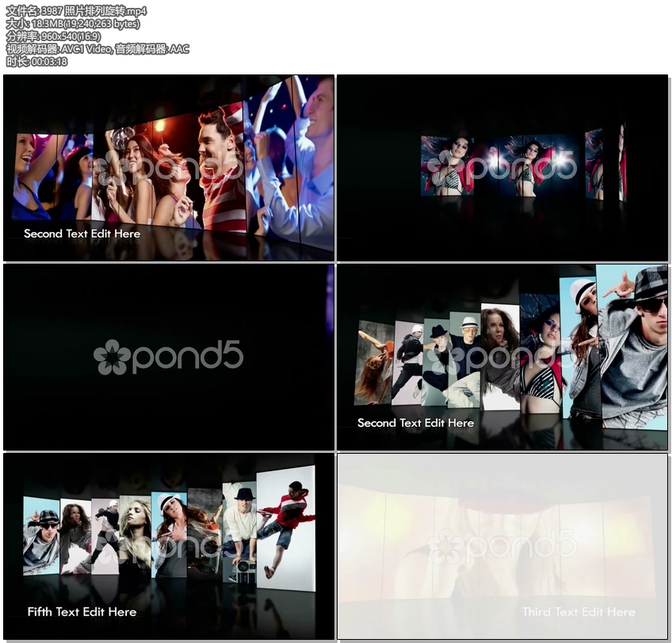Click the "Third Text Edit Here" caption

(578, 612)
